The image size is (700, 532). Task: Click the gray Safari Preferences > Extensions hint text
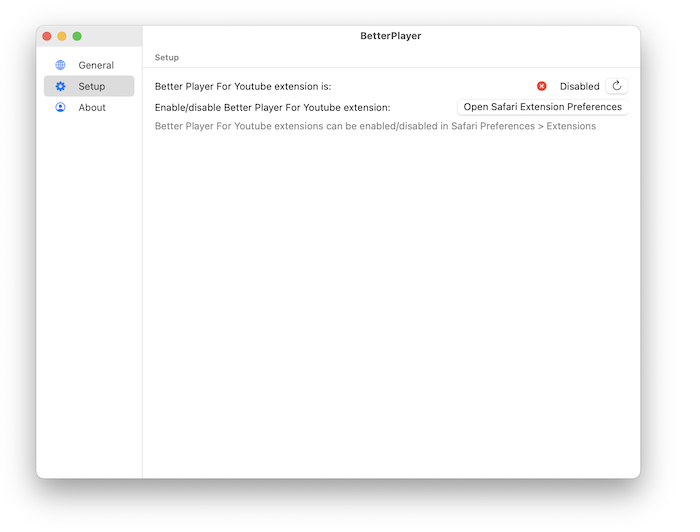375,126
